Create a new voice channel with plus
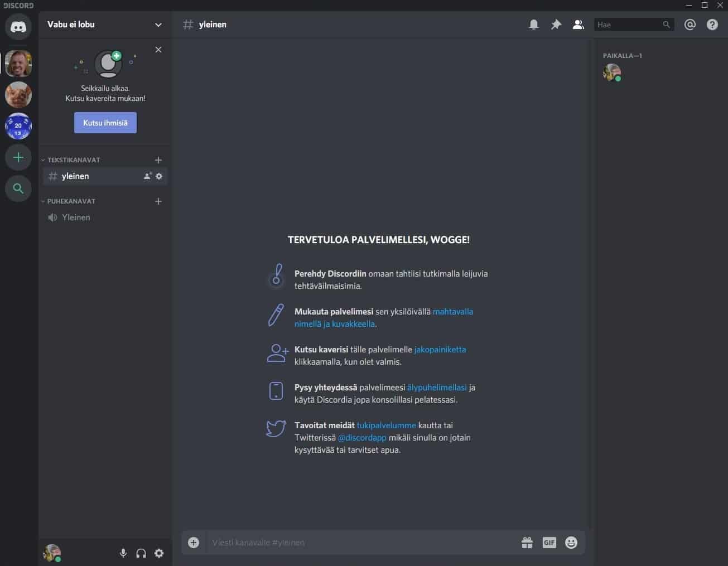 (158, 201)
